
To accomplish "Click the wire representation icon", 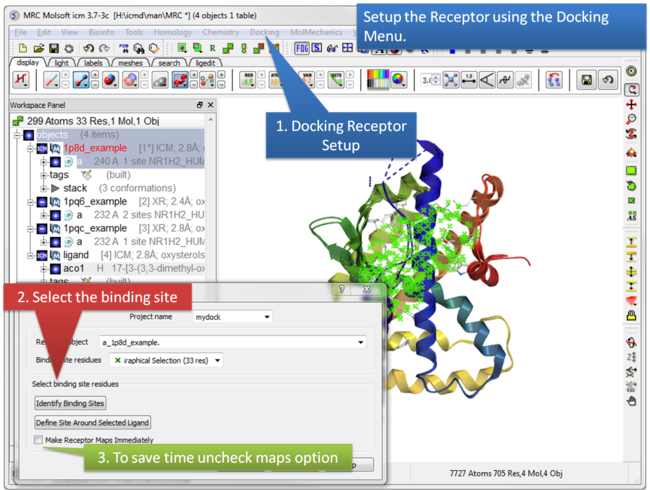I will tap(53, 81).
